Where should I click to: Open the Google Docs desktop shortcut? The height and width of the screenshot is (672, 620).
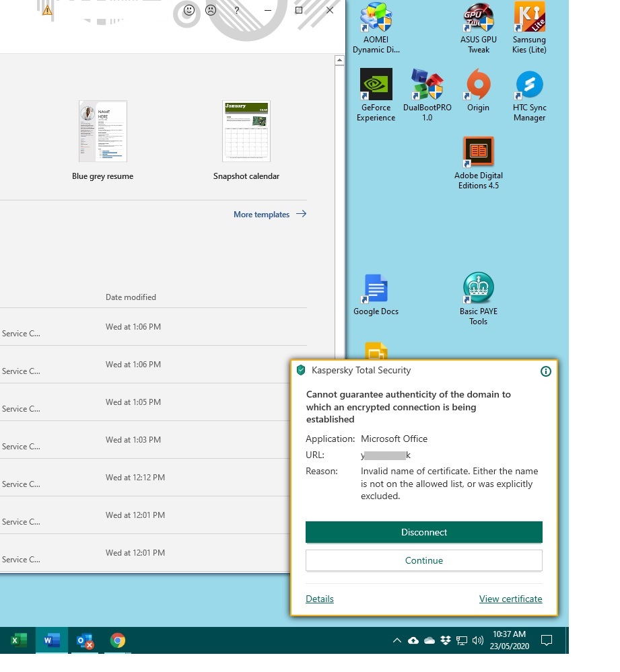[x=376, y=295]
